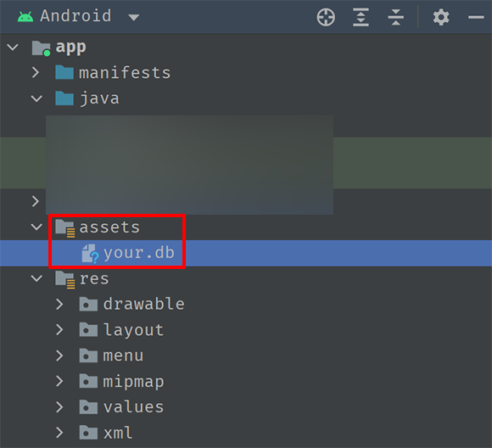Hide the project tool window
This screenshot has width=492, height=448.
click(476, 17)
